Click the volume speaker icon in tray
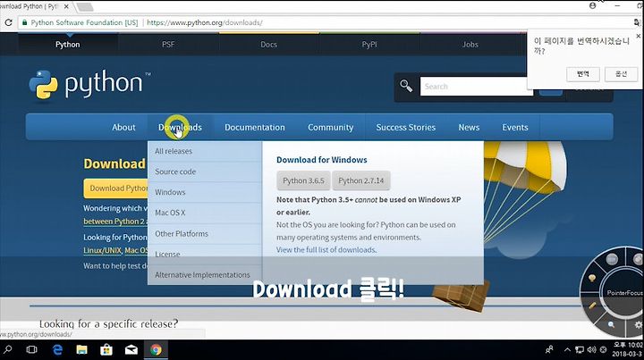Viewport: 644px width, 360px height. point(591,350)
